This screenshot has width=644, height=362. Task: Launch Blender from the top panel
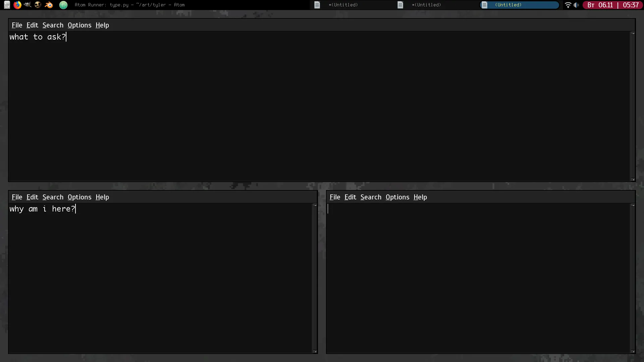click(49, 5)
